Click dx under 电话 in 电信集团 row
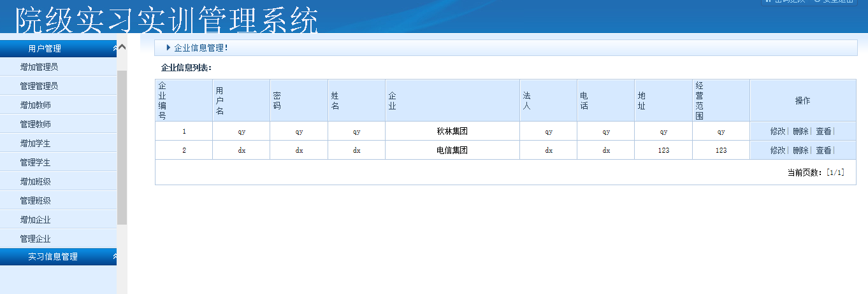 [x=606, y=150]
